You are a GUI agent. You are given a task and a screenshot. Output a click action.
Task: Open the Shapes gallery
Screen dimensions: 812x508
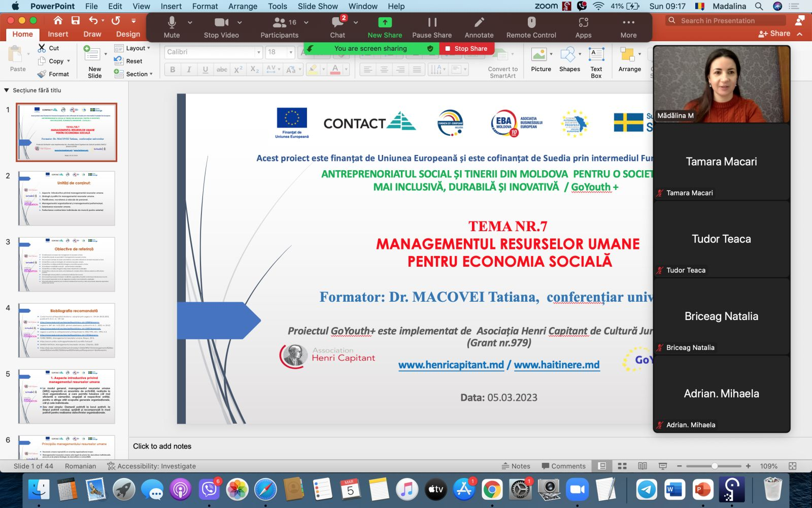[569, 60]
